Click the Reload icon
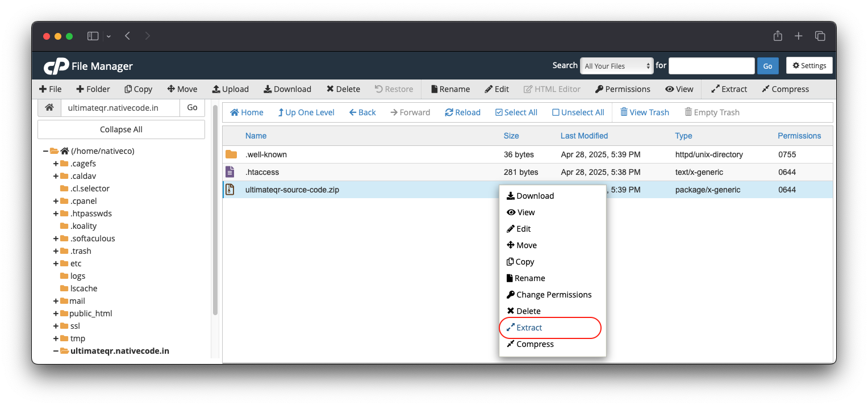The image size is (868, 406). coord(449,112)
